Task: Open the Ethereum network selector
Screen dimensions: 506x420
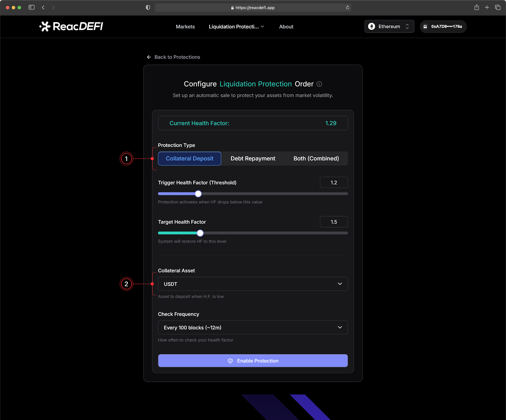Action: [389, 27]
